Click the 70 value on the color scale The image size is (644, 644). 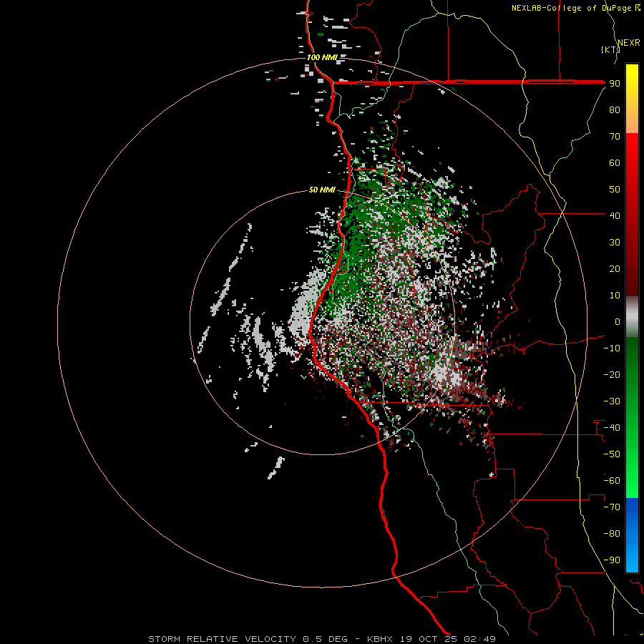(615, 137)
